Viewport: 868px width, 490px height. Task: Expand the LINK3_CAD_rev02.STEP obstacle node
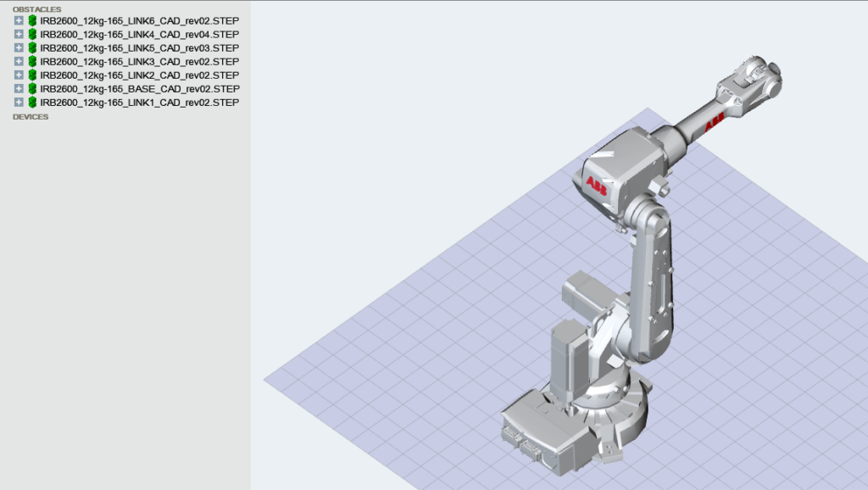[x=19, y=61]
